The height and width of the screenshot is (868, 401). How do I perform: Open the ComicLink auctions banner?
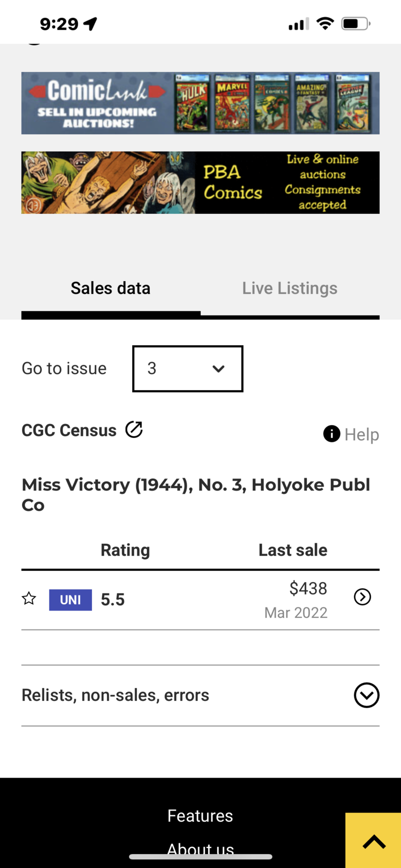(200, 103)
